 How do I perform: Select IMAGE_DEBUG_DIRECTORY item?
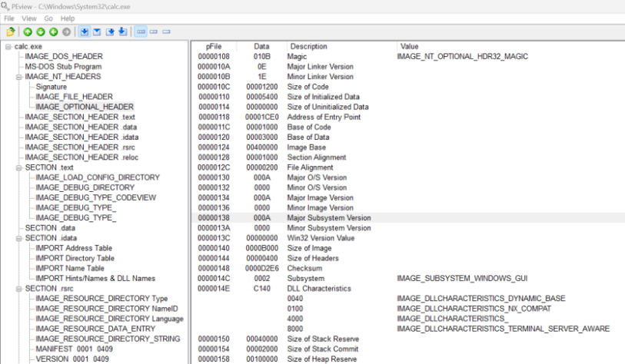coord(85,187)
